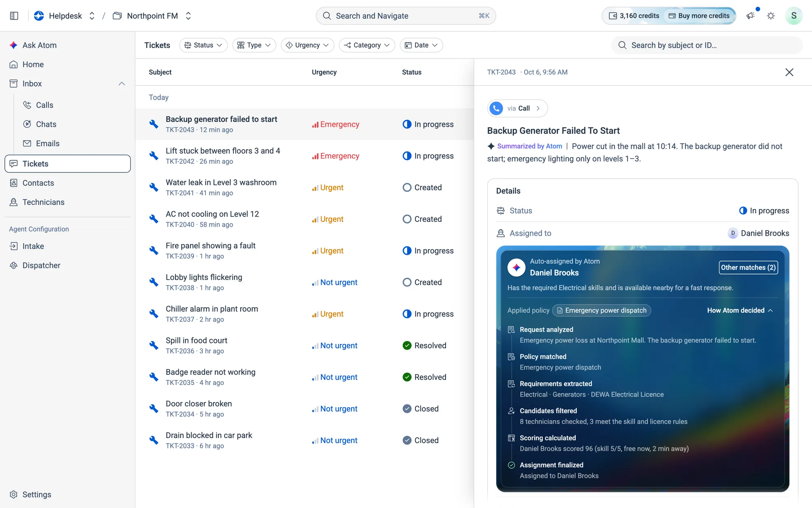
Task: Focus Search and Navigate field
Action: click(x=406, y=16)
